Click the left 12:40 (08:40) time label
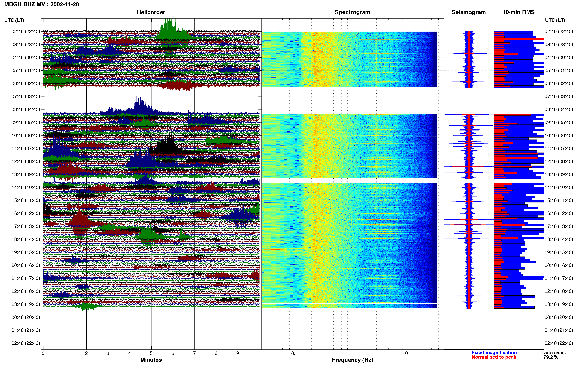The height and width of the screenshot is (368, 588). [x=26, y=161]
